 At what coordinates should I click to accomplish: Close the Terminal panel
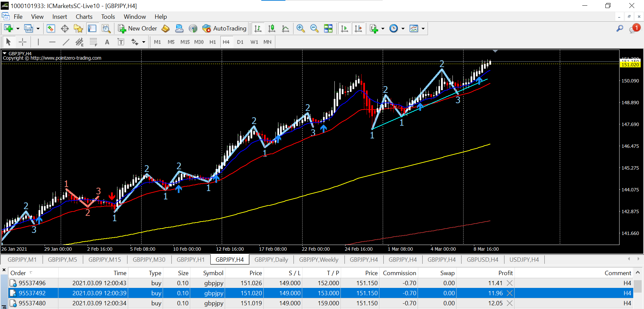[4, 270]
